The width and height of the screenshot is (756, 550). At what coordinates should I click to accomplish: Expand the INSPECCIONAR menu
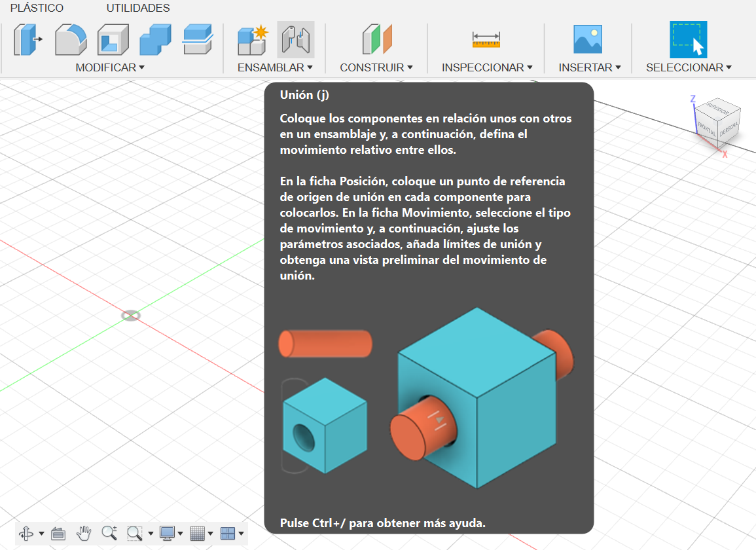pos(487,67)
